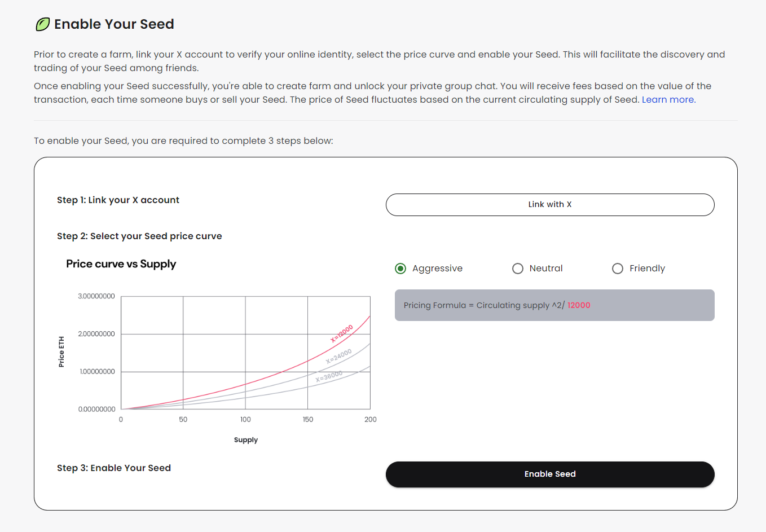Screen dimensions: 766x532
Task: Click the 3.00000000 price axis tick
Action: coord(96,296)
